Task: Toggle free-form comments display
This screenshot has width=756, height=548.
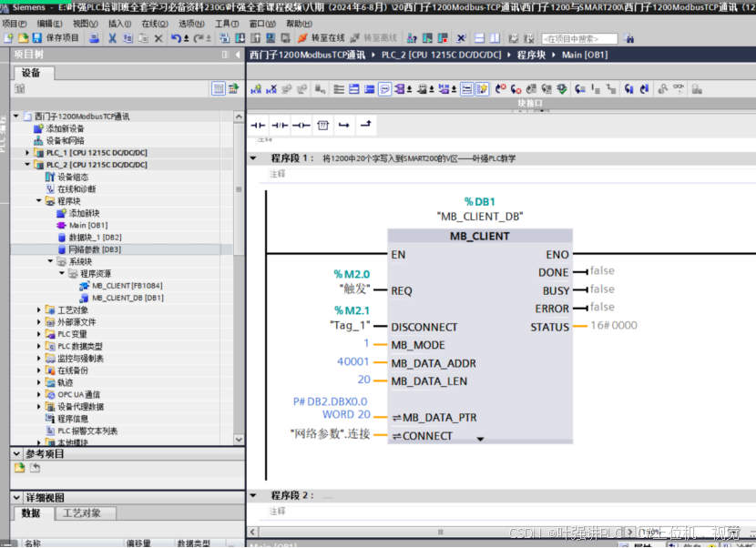Action: click(384, 89)
